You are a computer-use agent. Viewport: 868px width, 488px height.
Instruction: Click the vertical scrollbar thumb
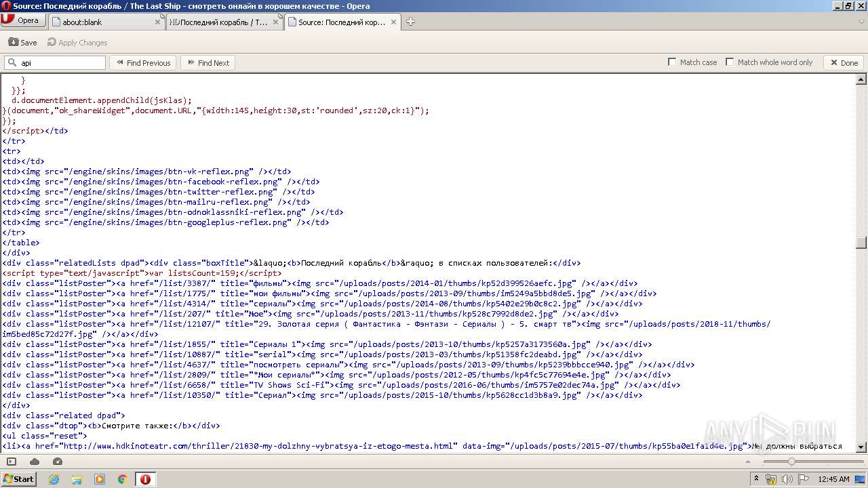[x=861, y=243]
